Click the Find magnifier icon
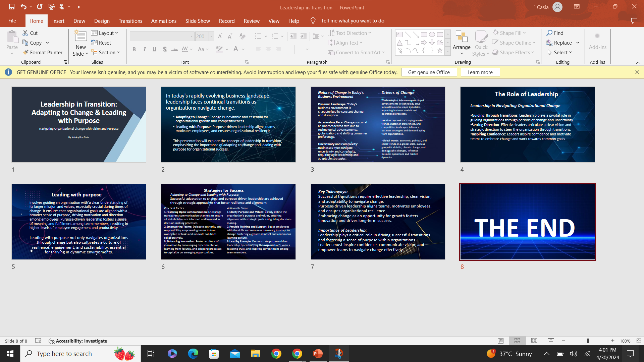 click(549, 33)
